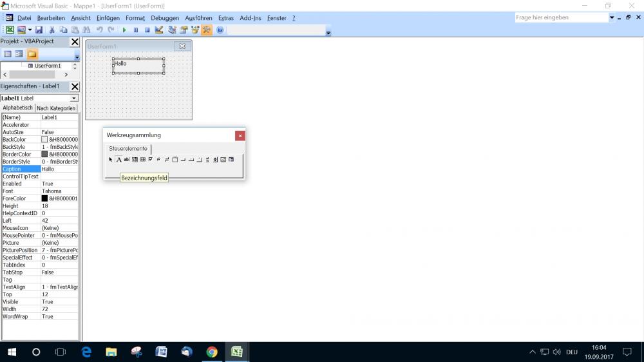Switch to the 'Nach Kategorien' tab

pyautogui.click(x=56, y=108)
